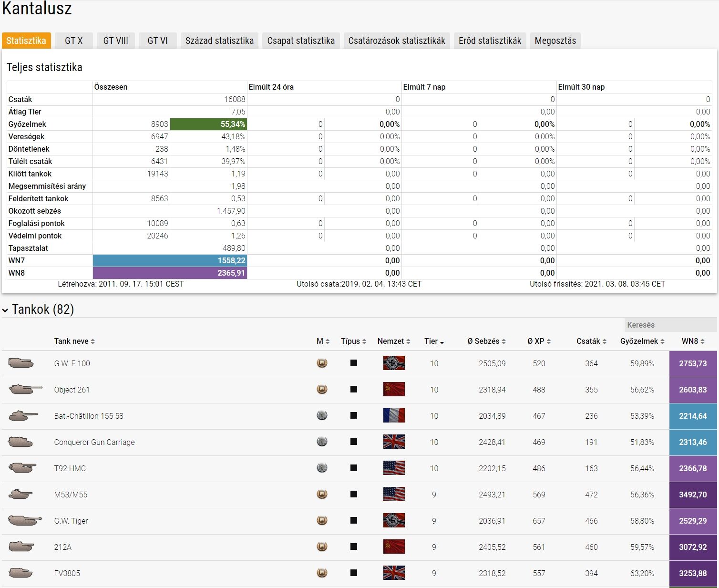Click the type square icon for FV3805
This screenshot has height=588, width=719.
[x=354, y=573]
